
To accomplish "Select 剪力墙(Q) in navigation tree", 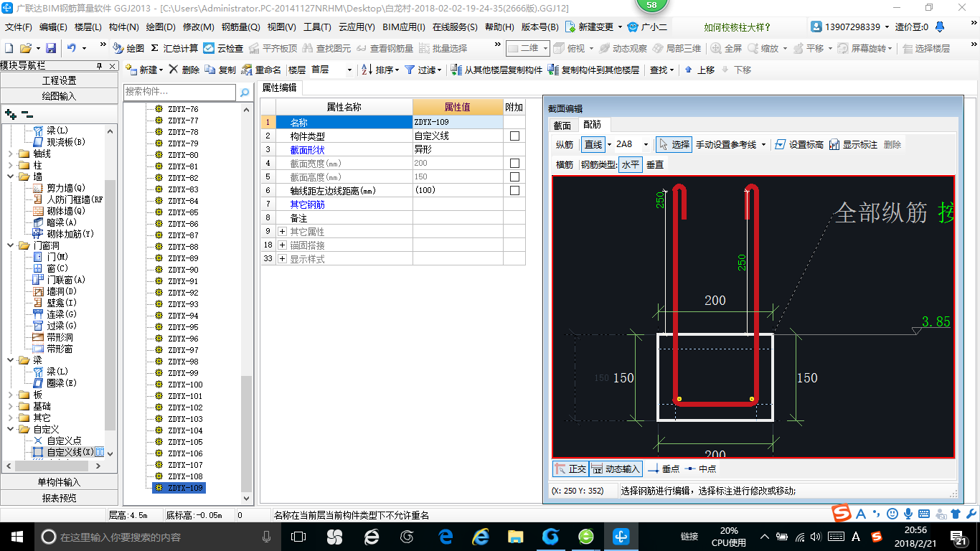I will point(66,188).
